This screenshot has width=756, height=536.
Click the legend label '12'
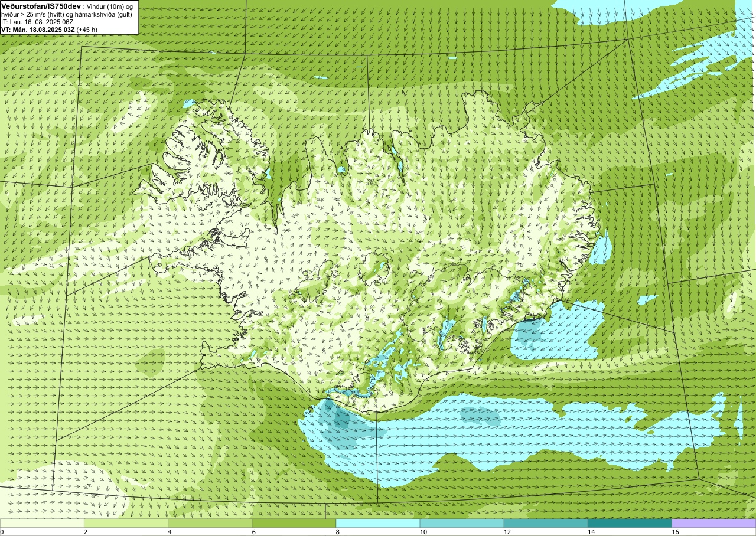[x=507, y=532]
